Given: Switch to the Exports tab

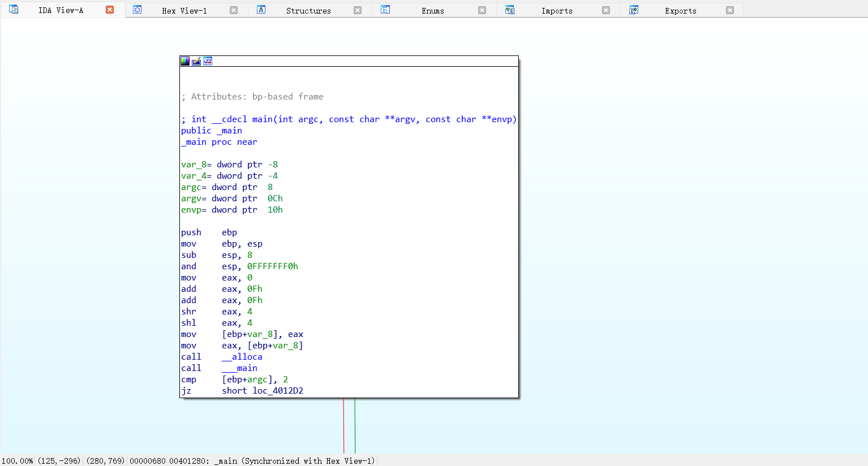Looking at the screenshot, I should 681,10.
